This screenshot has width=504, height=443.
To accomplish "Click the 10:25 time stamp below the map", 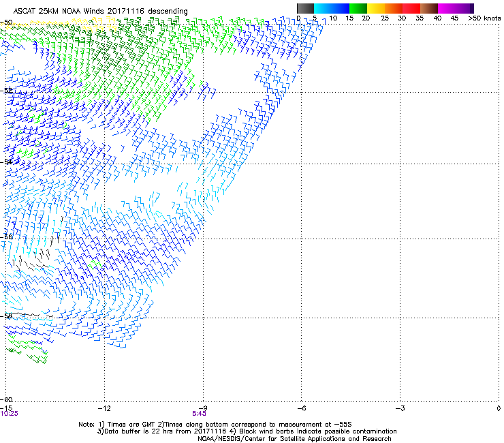I will point(9,413).
